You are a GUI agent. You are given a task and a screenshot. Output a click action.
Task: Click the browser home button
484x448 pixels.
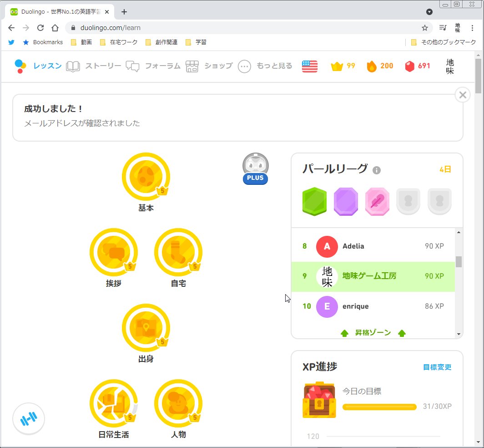[x=55, y=28]
